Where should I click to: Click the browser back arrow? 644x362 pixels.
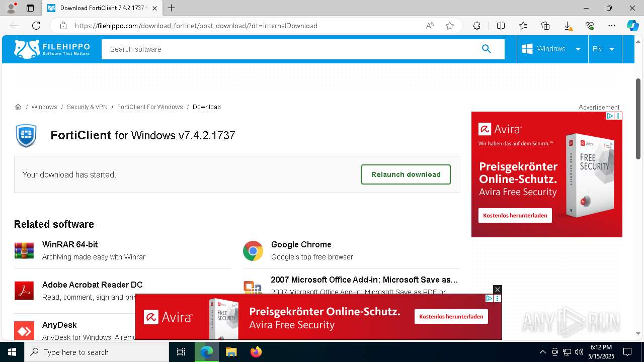click(x=14, y=26)
